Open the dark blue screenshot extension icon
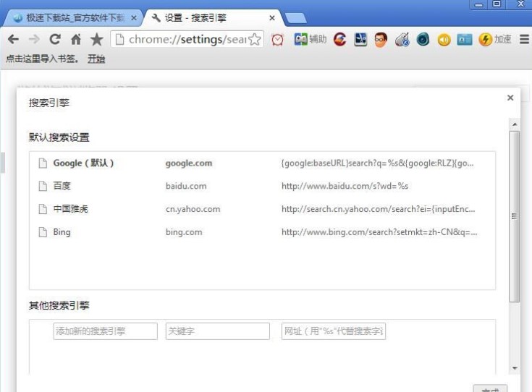The image size is (532, 392). (x=360, y=39)
